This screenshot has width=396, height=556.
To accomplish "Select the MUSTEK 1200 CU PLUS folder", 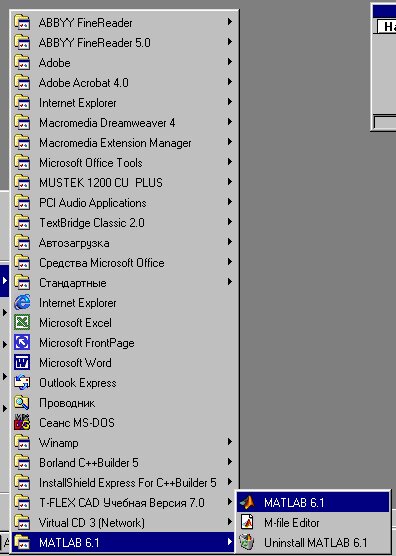I will [x=125, y=183].
